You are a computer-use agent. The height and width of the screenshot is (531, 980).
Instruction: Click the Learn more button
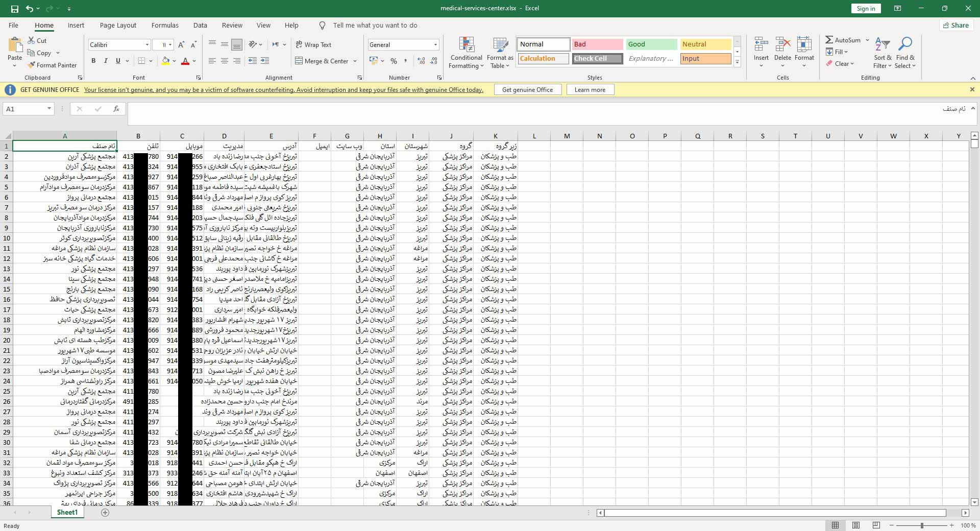[590, 90]
